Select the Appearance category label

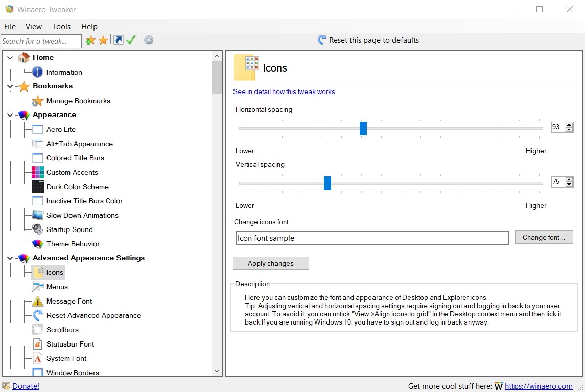click(55, 115)
